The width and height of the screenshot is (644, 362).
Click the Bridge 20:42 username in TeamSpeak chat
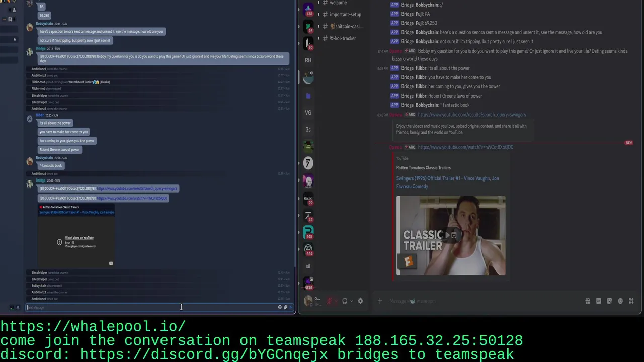click(x=40, y=180)
